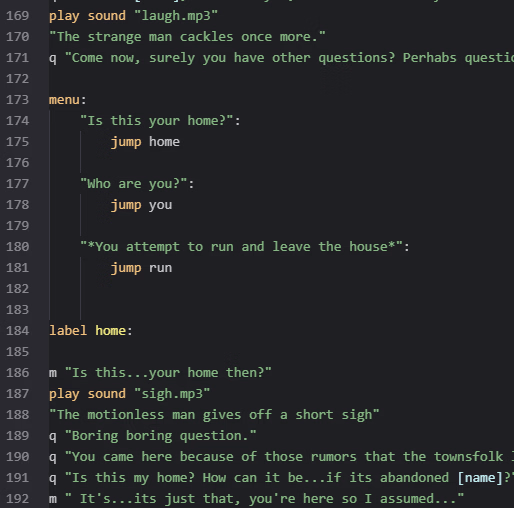The height and width of the screenshot is (508, 514).
Task: Click line number 173 in gutter
Action: click(18, 100)
